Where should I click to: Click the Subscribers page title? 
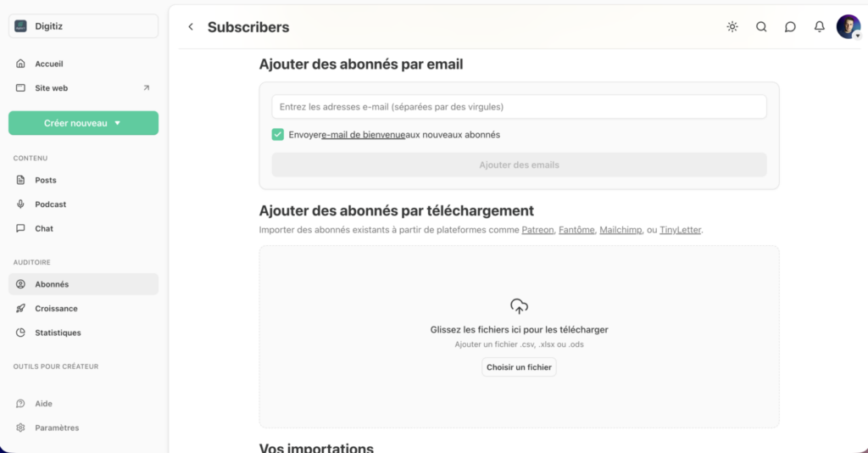[x=248, y=27]
